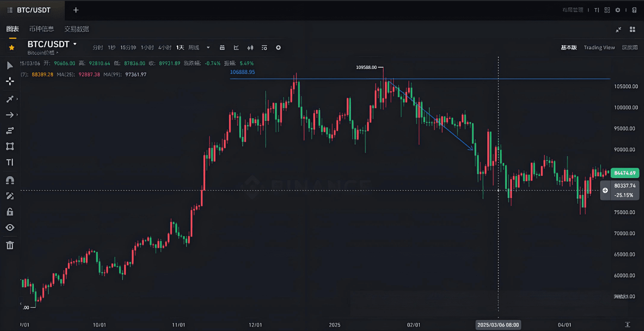
Task: Expand the trend line tool submenu arrow
Action: click(17, 99)
